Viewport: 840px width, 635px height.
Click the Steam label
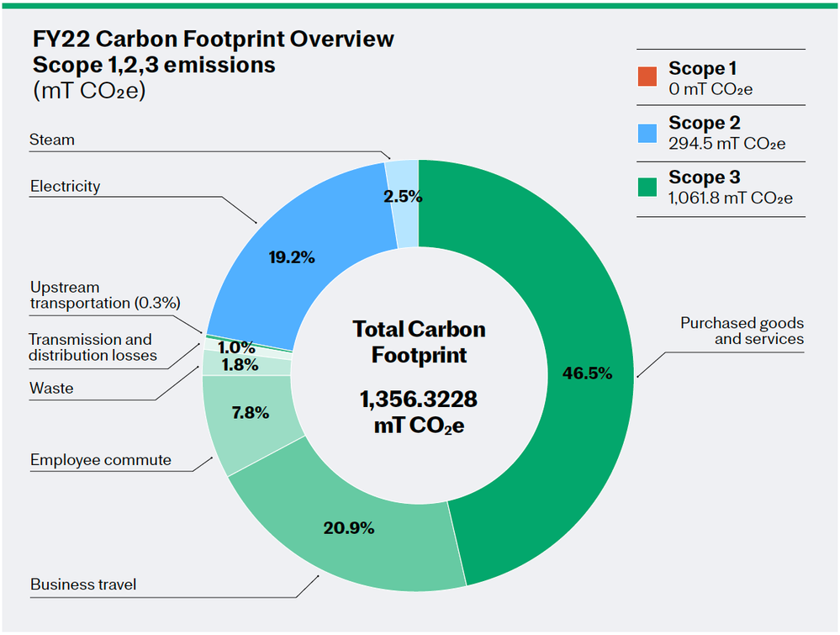pos(52,140)
